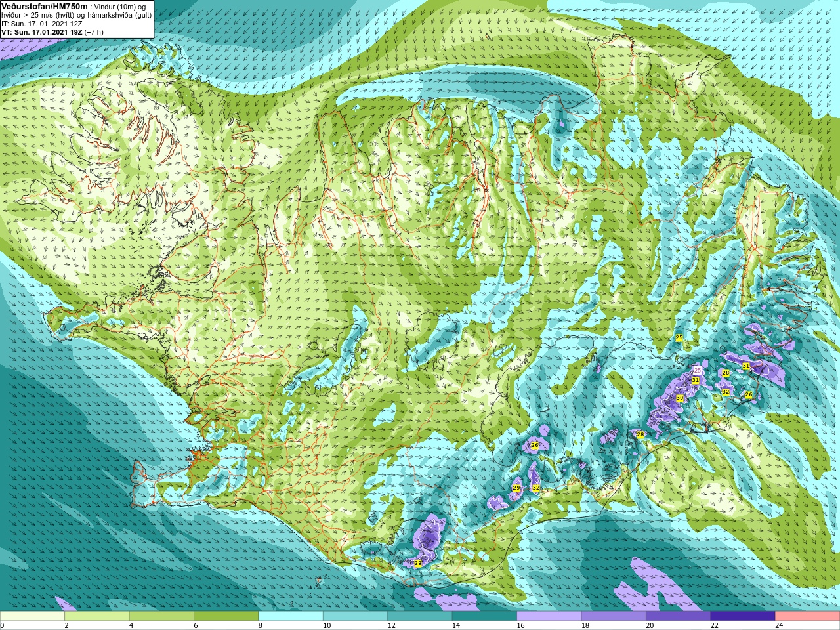Image resolution: width=840 pixels, height=630 pixels.
Task: Click the legend scale value "22"
Action: [715, 625]
